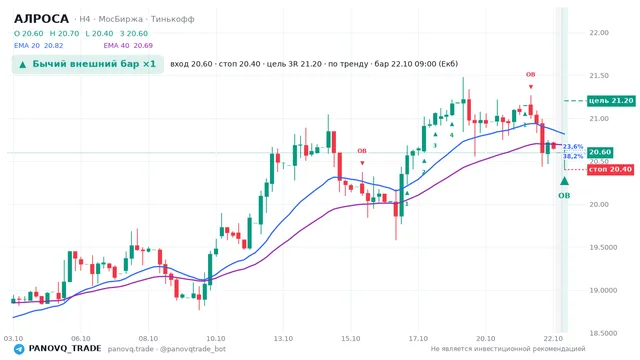Click the 15.10 date axis label
The image size is (640, 360).
[351, 339]
